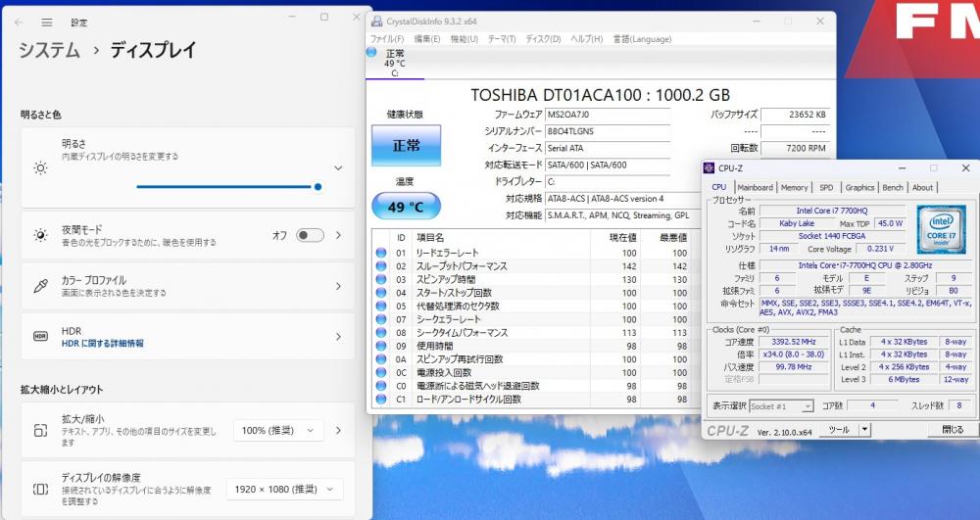Image resolution: width=980 pixels, height=520 pixels.
Task: Click the scale icon beside 拡大/縮小
Action: point(40,430)
